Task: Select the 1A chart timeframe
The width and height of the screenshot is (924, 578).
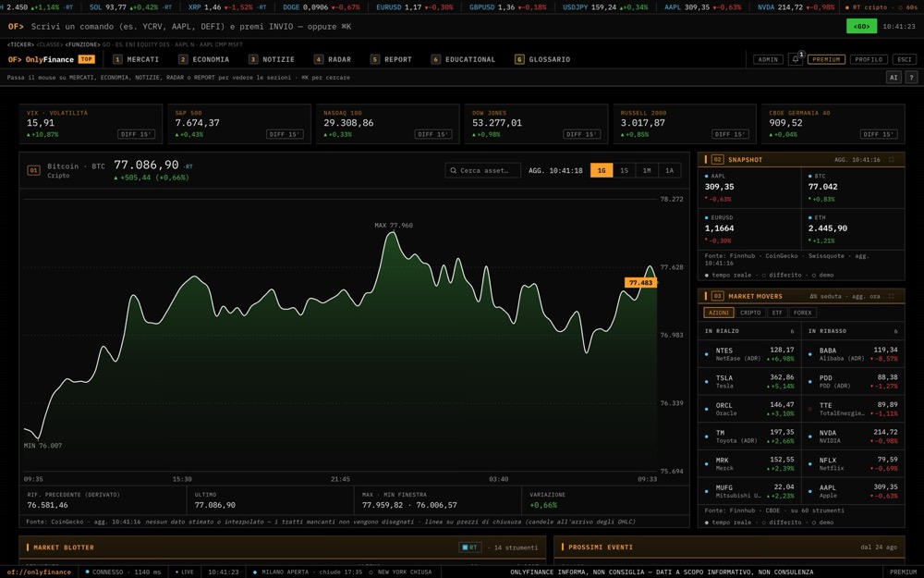Action: pos(669,170)
